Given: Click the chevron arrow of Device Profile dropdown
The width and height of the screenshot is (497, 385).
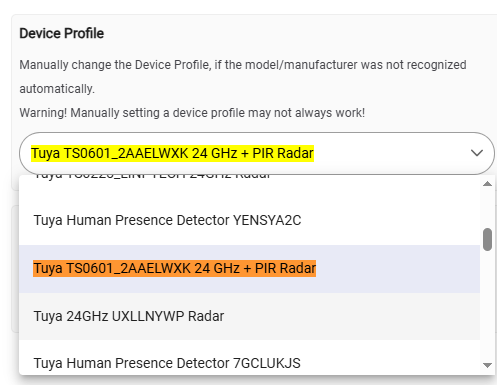Looking at the screenshot, I should (x=477, y=153).
